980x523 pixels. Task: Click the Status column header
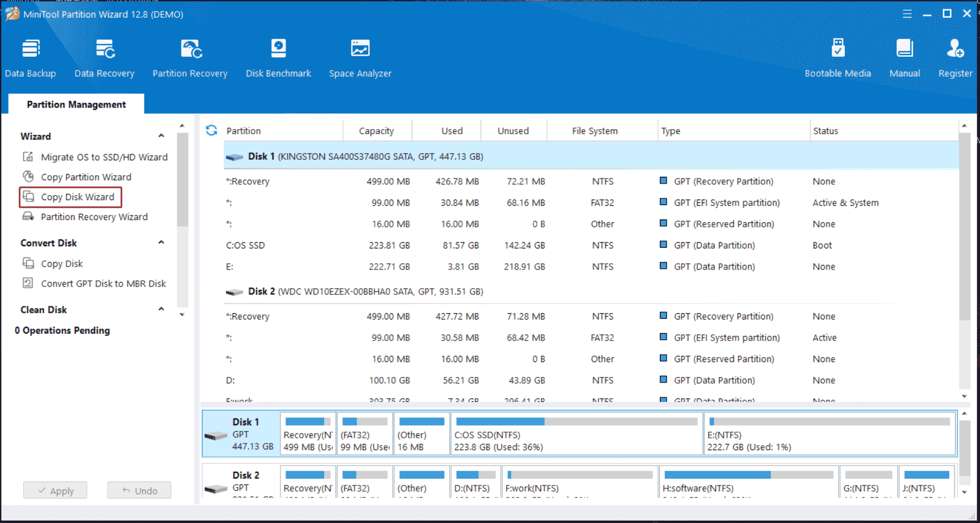point(826,131)
